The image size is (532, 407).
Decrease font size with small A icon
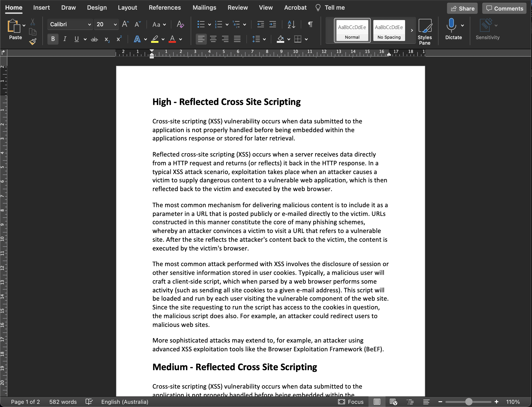tap(137, 24)
